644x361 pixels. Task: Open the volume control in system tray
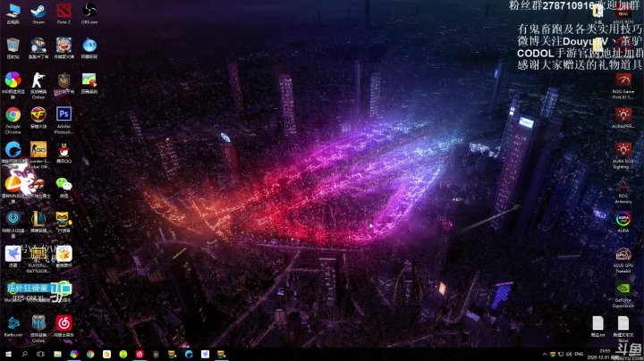(x=569, y=354)
